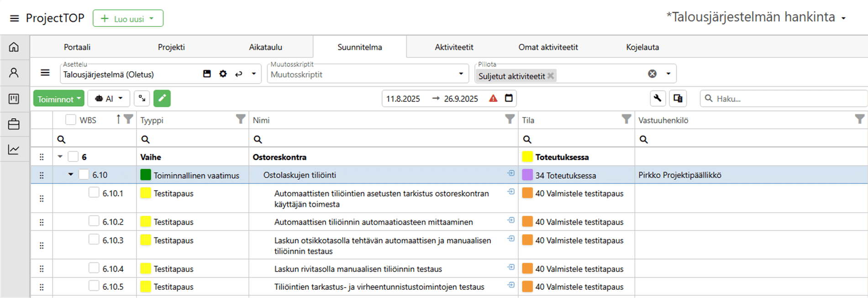Click the filter icon in Tyyppi column
868x298 pixels.
point(240,120)
